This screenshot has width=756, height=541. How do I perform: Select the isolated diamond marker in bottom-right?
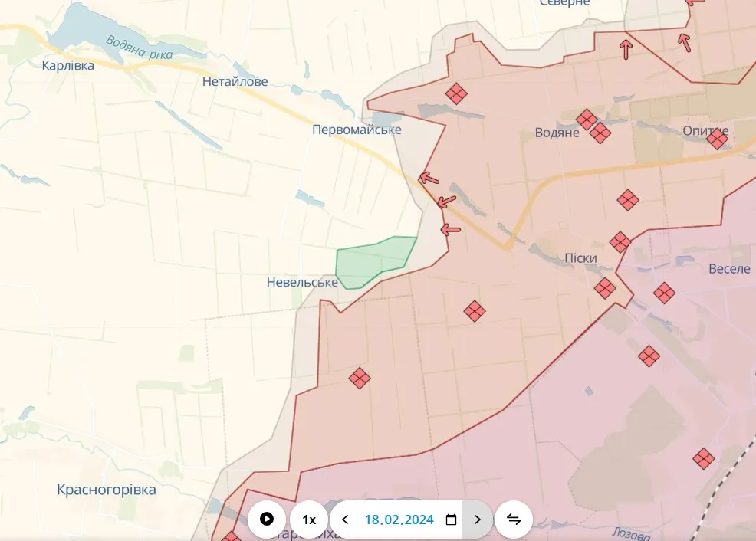(703, 458)
